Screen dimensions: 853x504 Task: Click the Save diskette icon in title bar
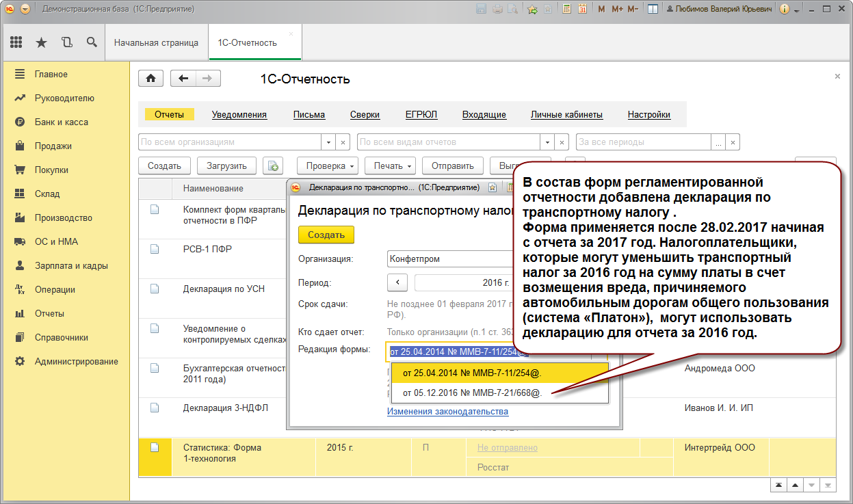click(x=481, y=9)
